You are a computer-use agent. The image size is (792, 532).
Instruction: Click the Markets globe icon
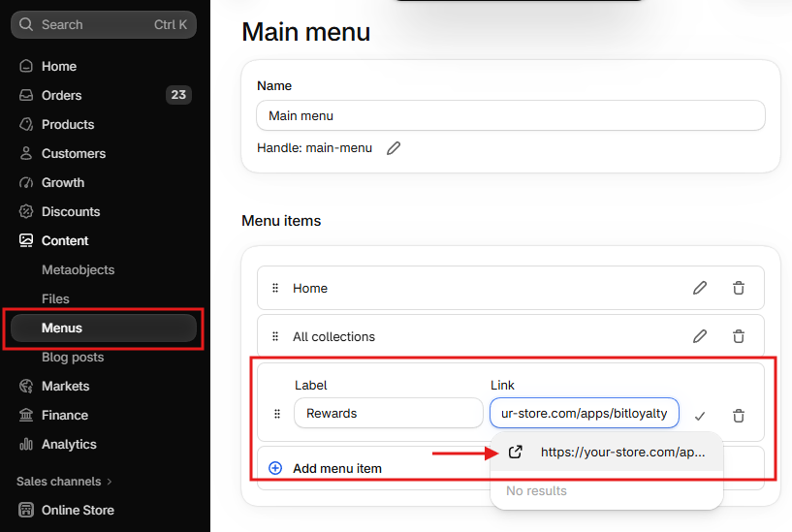pyautogui.click(x=26, y=386)
